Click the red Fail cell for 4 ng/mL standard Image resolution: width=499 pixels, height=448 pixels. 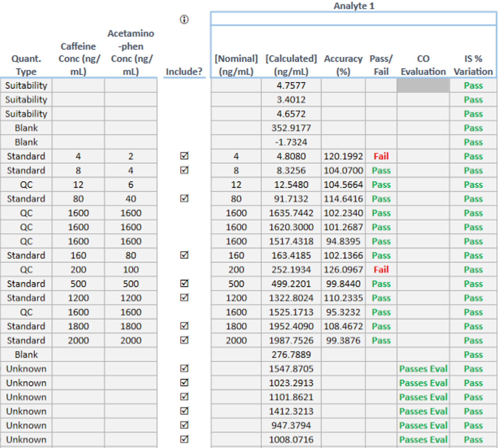pos(381,156)
